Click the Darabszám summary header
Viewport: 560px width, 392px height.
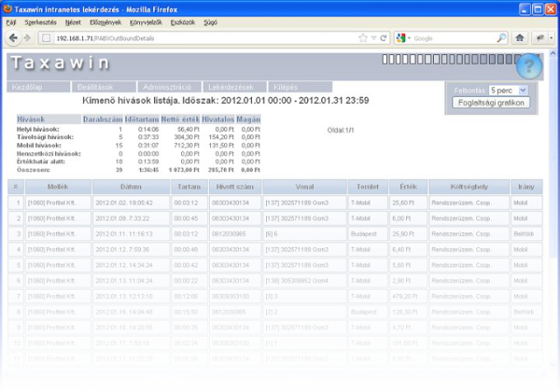(x=103, y=119)
